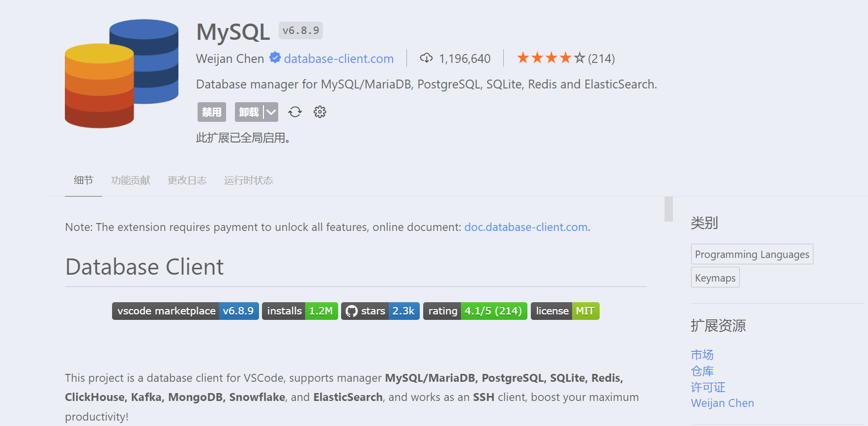868x426 pixels.
Task: Click the Weijan Chen publisher name
Action: click(230, 58)
